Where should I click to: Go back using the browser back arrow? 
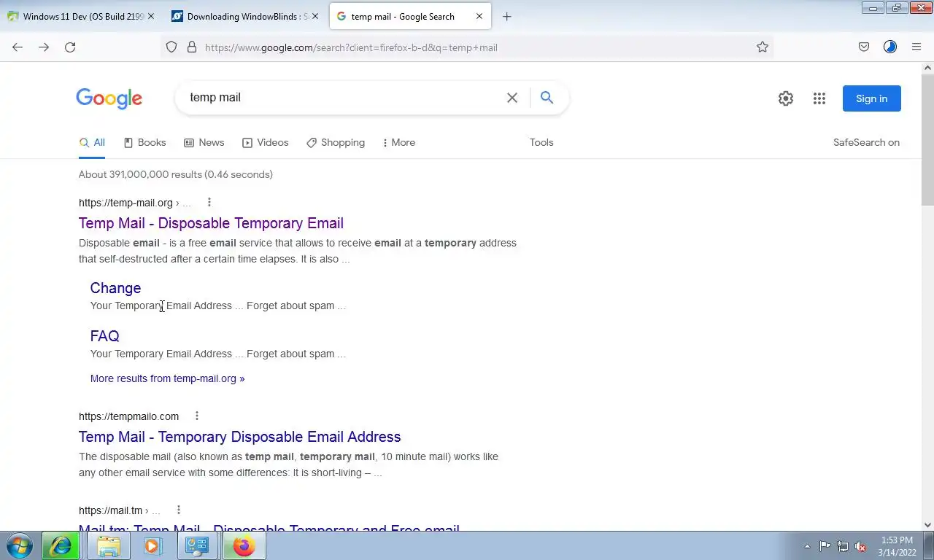click(x=18, y=47)
